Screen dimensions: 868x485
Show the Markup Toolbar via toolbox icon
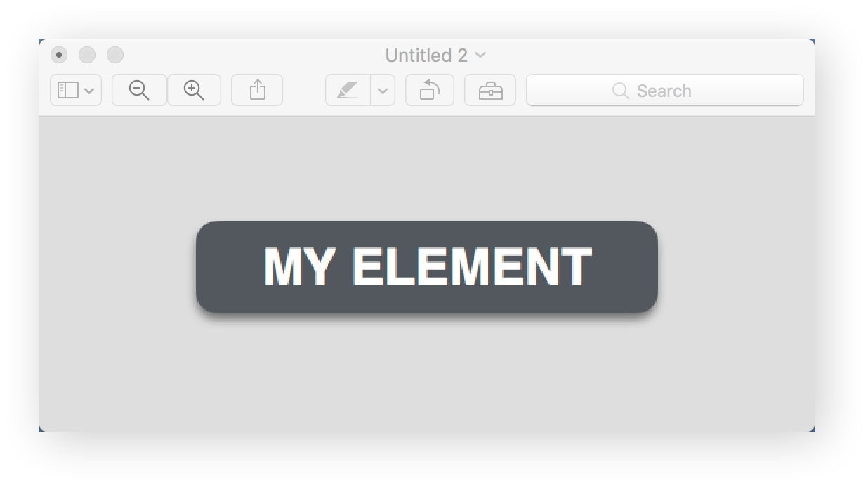490,90
